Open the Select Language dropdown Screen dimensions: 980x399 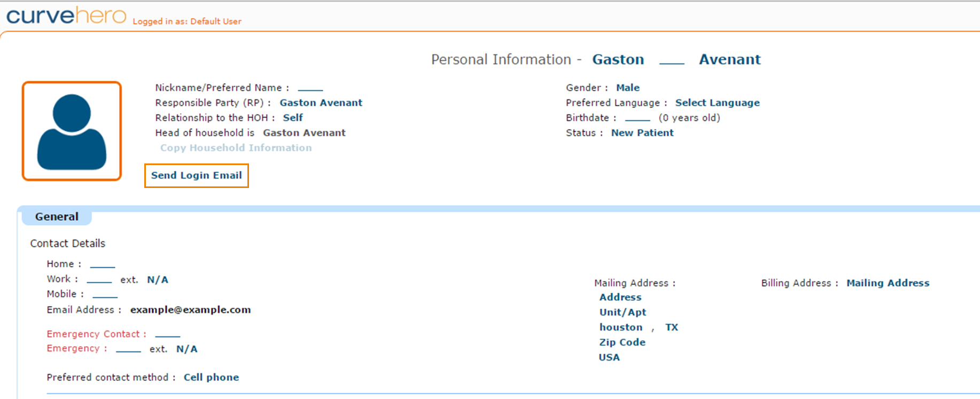(x=717, y=103)
